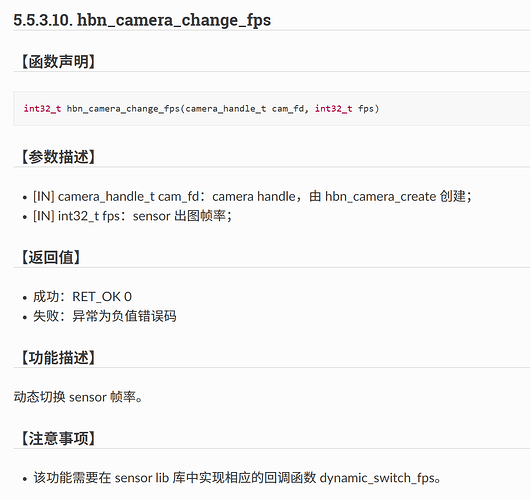Click hbn_camera_create text in parameter description

tap(381, 196)
